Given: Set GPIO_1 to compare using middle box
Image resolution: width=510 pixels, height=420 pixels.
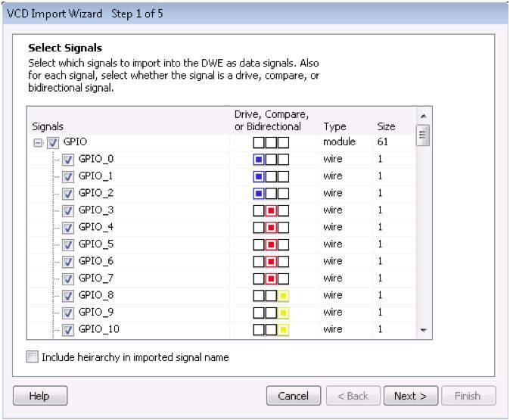Looking at the screenshot, I should (x=272, y=176).
